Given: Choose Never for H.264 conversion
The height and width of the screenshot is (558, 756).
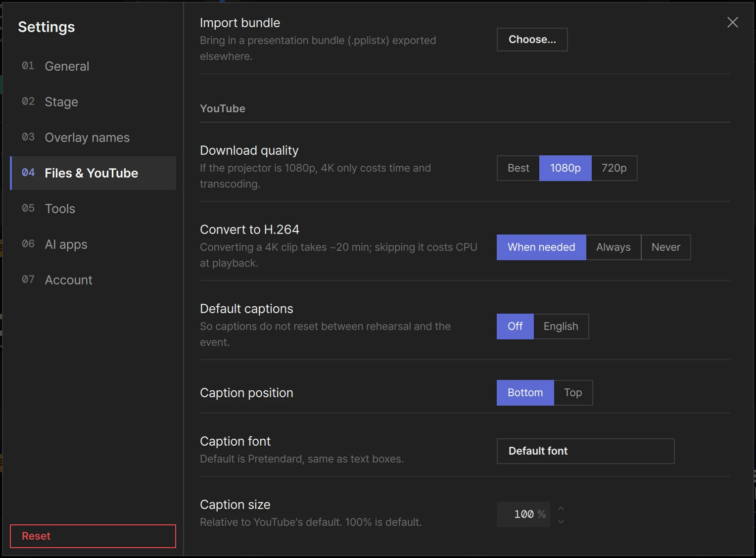Looking at the screenshot, I should click(x=666, y=247).
